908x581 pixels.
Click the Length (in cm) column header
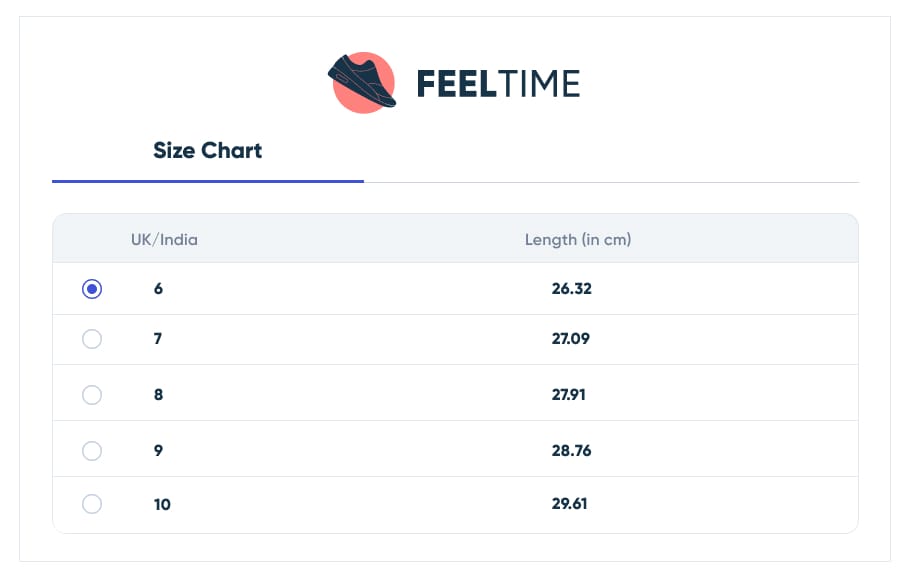[578, 240]
